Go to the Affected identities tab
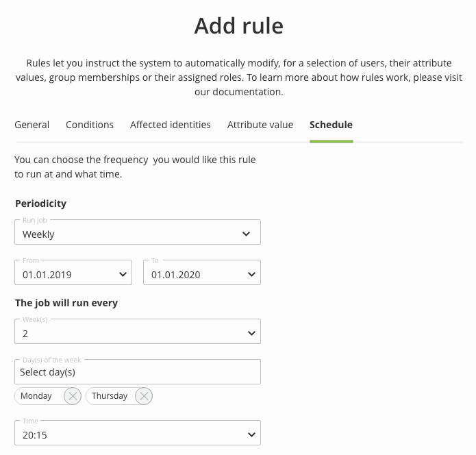Image resolution: width=476 pixels, height=455 pixels. (x=171, y=125)
